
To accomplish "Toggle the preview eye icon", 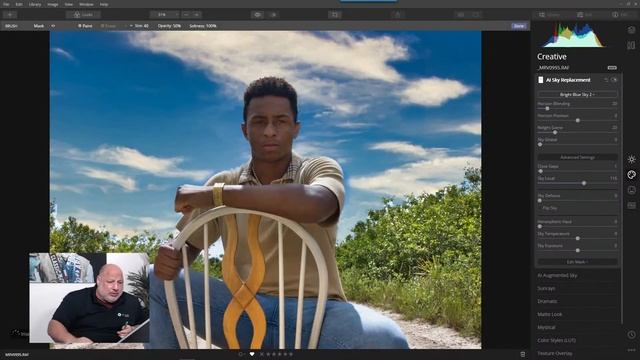I will (x=258, y=15).
